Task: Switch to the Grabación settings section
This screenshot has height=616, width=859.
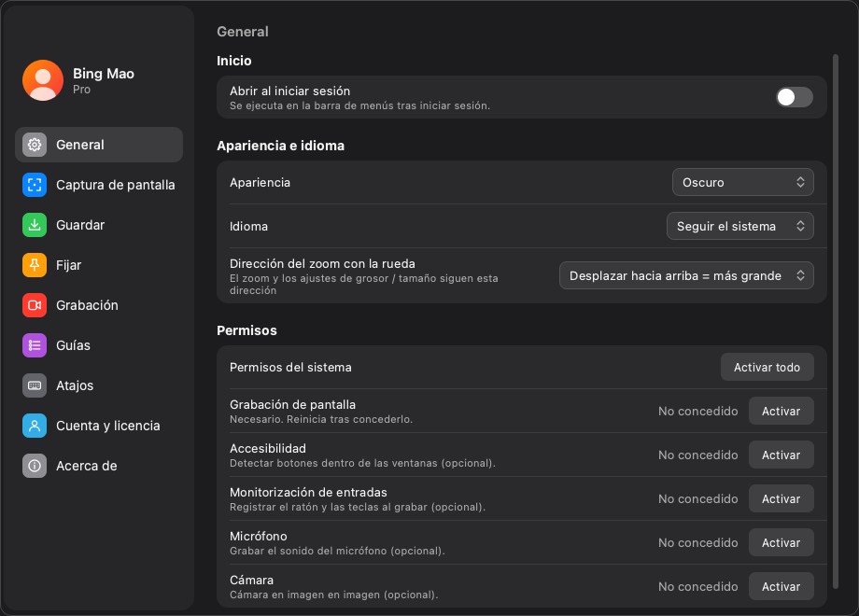Action: (99, 305)
